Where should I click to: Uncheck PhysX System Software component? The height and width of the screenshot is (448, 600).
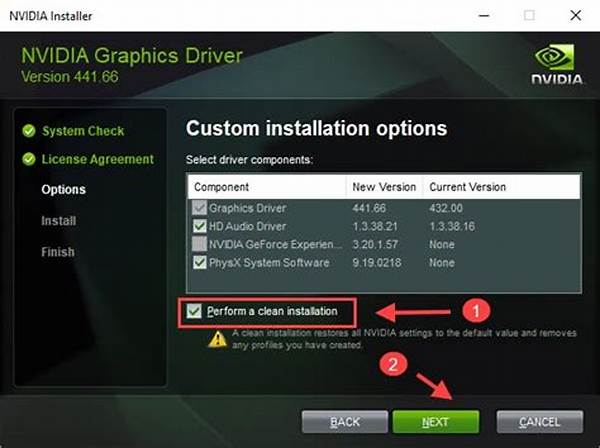[x=199, y=262]
